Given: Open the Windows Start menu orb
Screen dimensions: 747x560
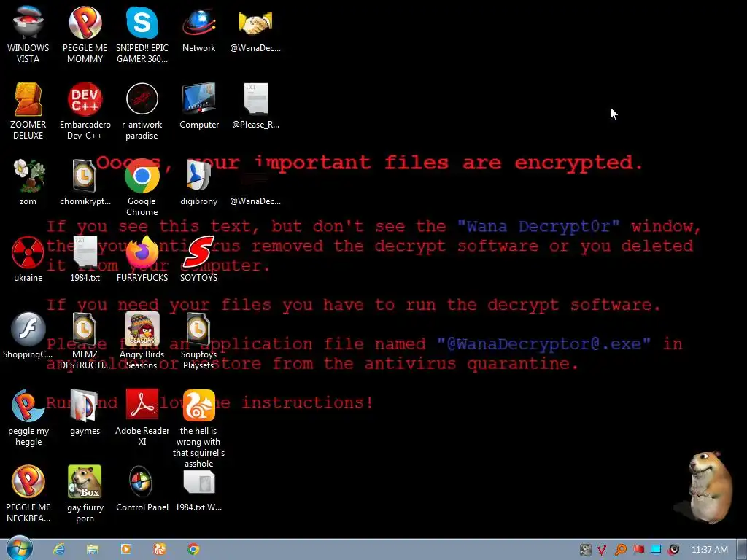Looking at the screenshot, I should pyautogui.click(x=20, y=548).
